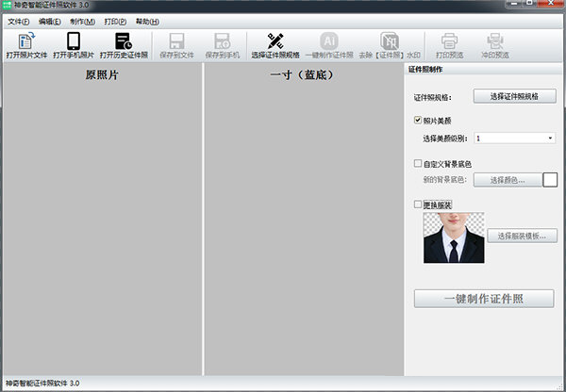The width and height of the screenshot is (566, 392).
Task: Click the 保存到手机 toolbar icon
Action: pos(223,41)
